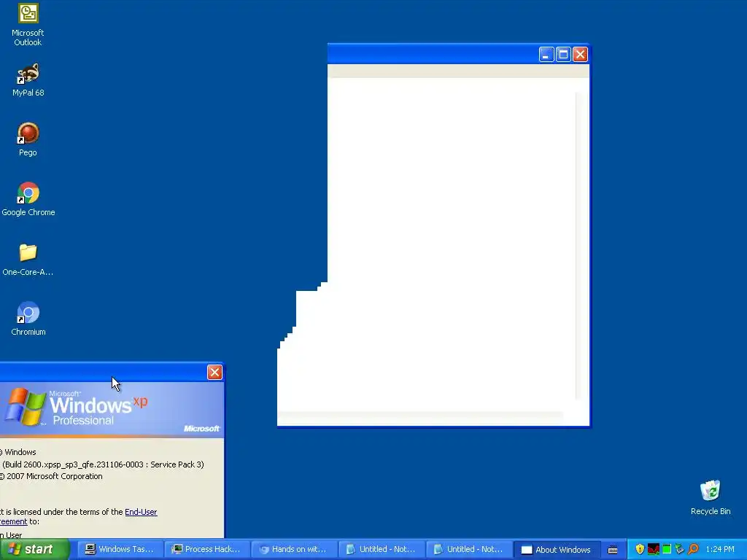Open the Microsoft Outlook desktop icon
747x560 pixels.
tap(28, 25)
